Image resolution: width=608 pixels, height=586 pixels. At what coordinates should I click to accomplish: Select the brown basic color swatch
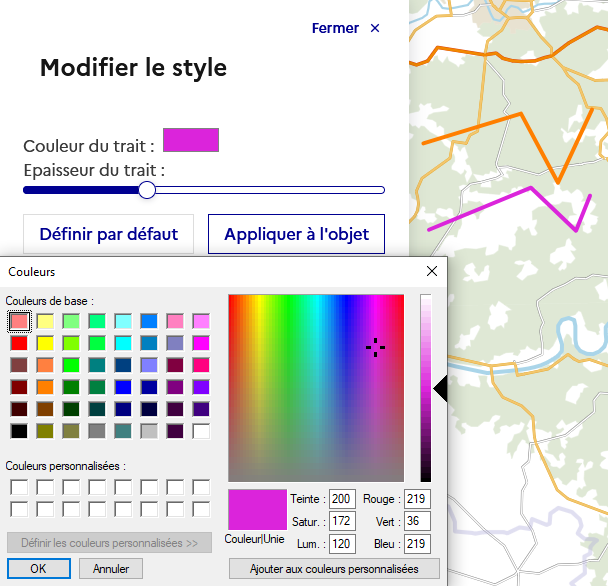(45, 409)
